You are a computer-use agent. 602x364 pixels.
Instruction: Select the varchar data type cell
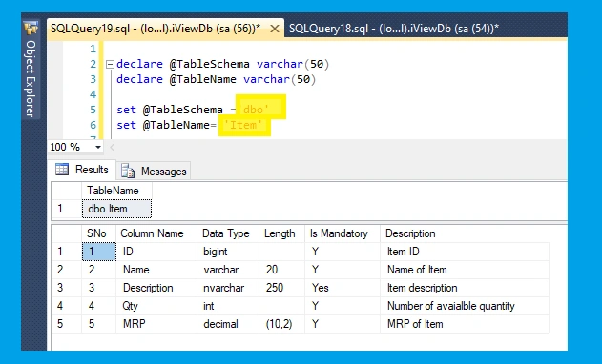coord(228,270)
